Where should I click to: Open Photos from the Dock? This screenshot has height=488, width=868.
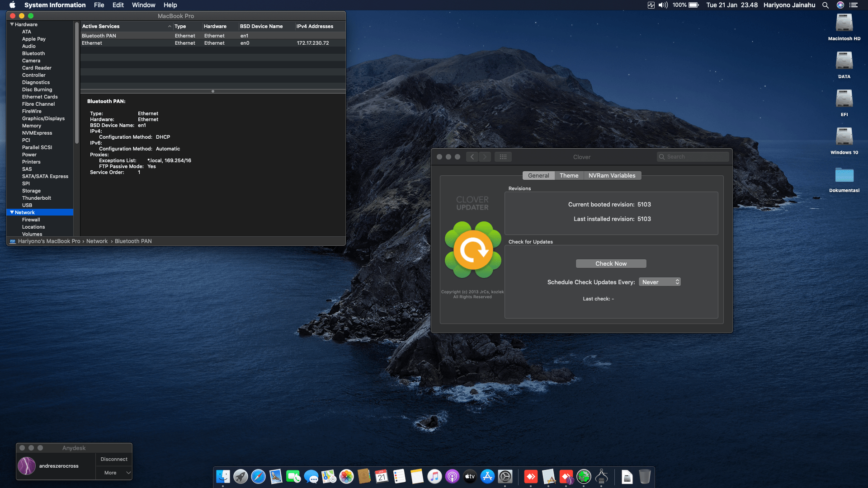pos(346,476)
